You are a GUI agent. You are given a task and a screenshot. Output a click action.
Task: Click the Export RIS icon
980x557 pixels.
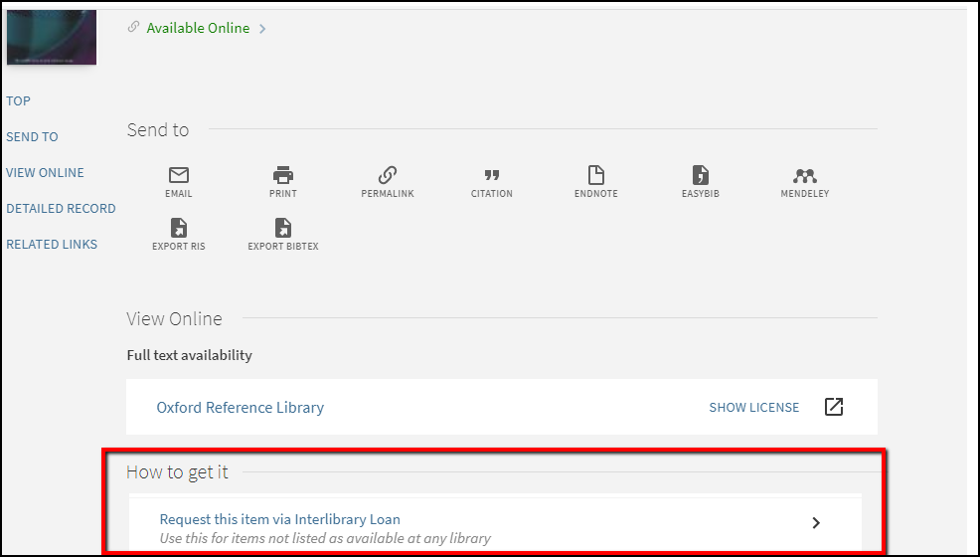click(179, 229)
